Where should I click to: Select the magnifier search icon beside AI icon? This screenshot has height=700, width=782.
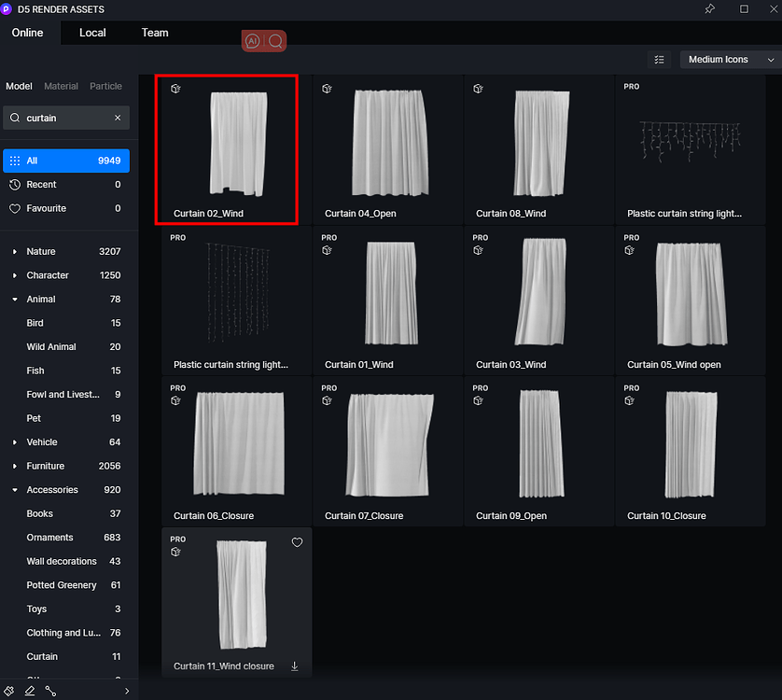(x=275, y=41)
